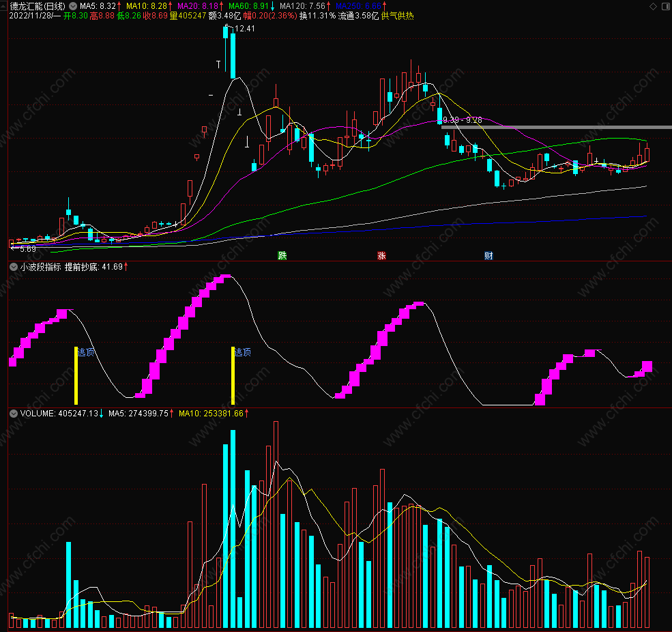The height and width of the screenshot is (632, 672).
Task: Click the panel layout icon at top-right corner
Action: (x=666, y=6)
